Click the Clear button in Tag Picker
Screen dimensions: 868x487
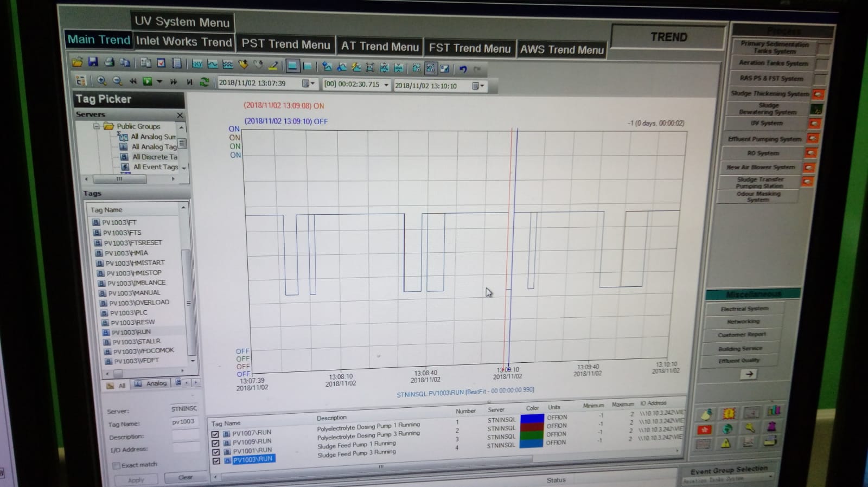(185, 477)
